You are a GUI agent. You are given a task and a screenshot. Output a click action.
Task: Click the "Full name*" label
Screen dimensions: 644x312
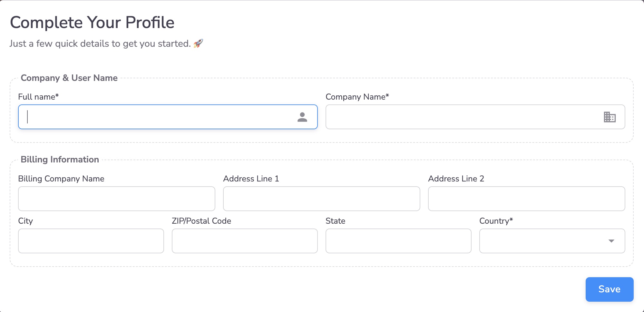(x=38, y=97)
